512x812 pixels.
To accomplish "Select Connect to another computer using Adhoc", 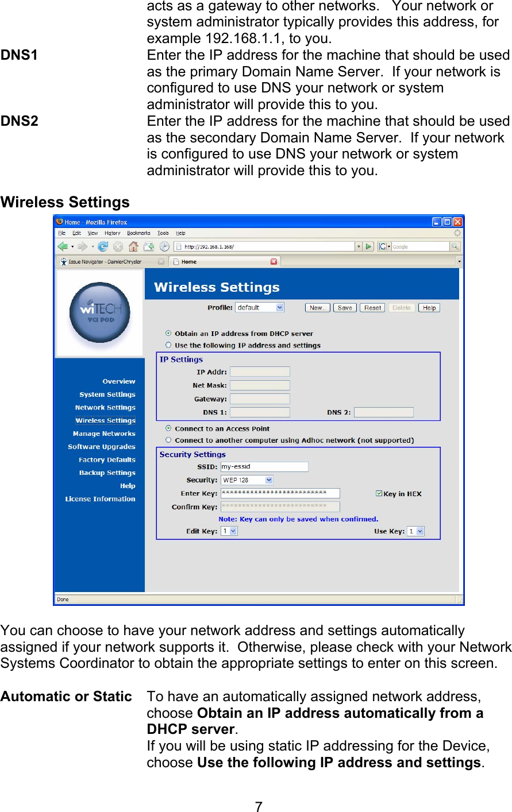I will pos(168,440).
